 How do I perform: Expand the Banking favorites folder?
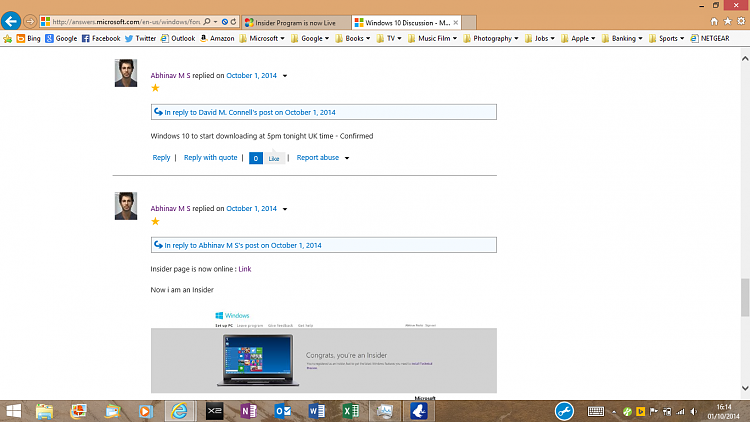point(622,38)
